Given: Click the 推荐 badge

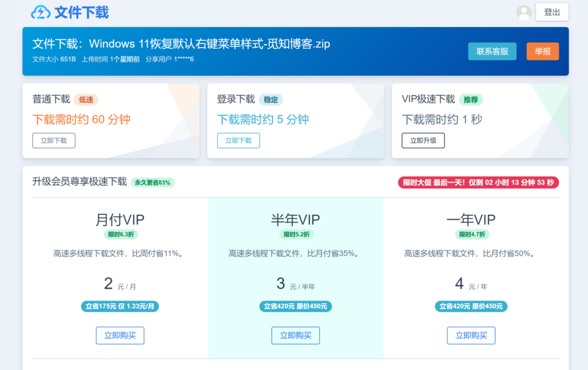Looking at the screenshot, I should [471, 100].
